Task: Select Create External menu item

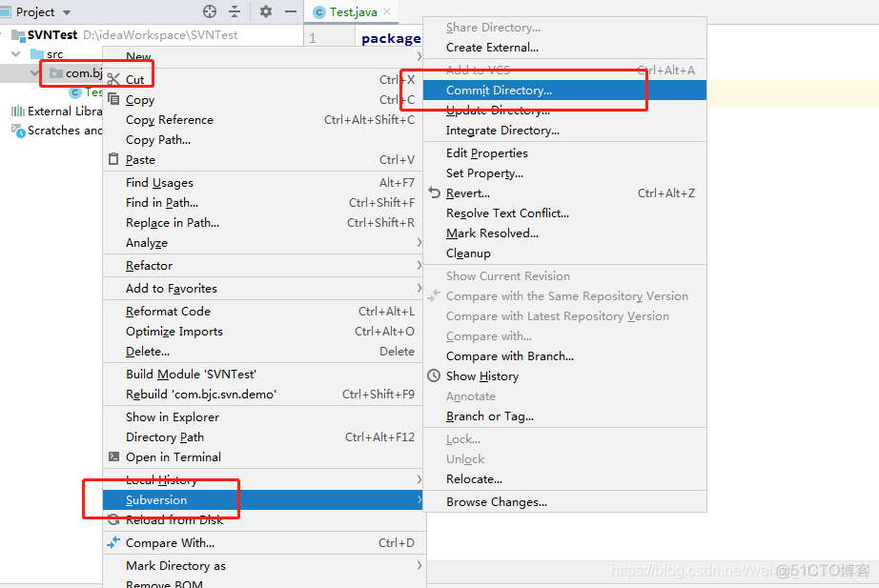Action: [x=564, y=48]
